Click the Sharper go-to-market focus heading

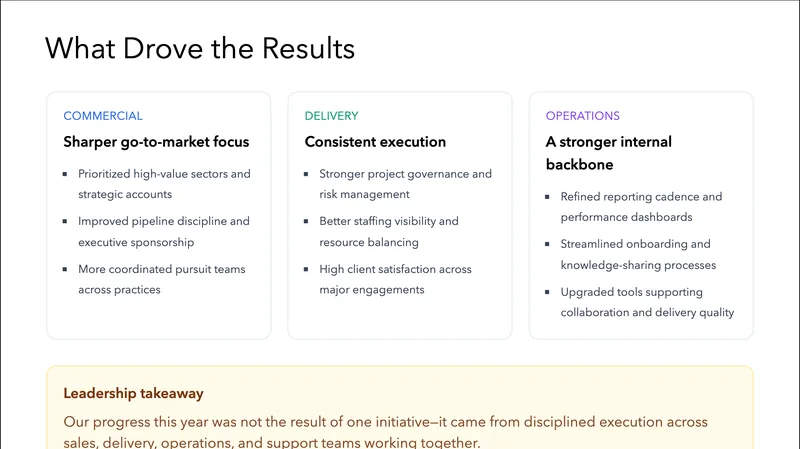156,142
